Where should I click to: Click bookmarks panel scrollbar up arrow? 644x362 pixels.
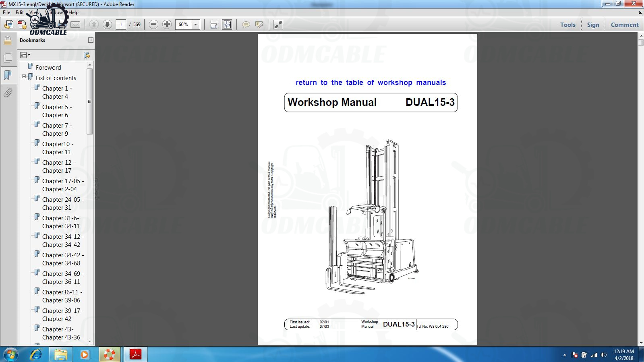[90, 65]
